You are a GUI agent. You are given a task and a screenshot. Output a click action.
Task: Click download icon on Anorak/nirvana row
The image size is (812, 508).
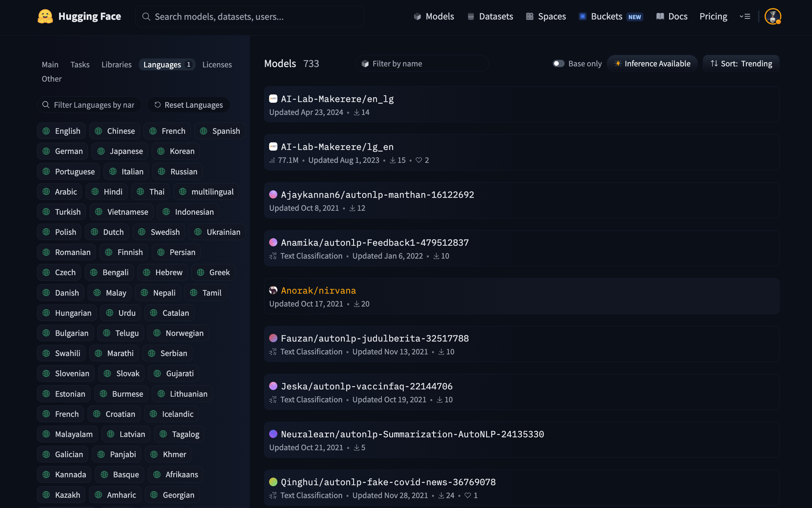pyautogui.click(x=356, y=304)
